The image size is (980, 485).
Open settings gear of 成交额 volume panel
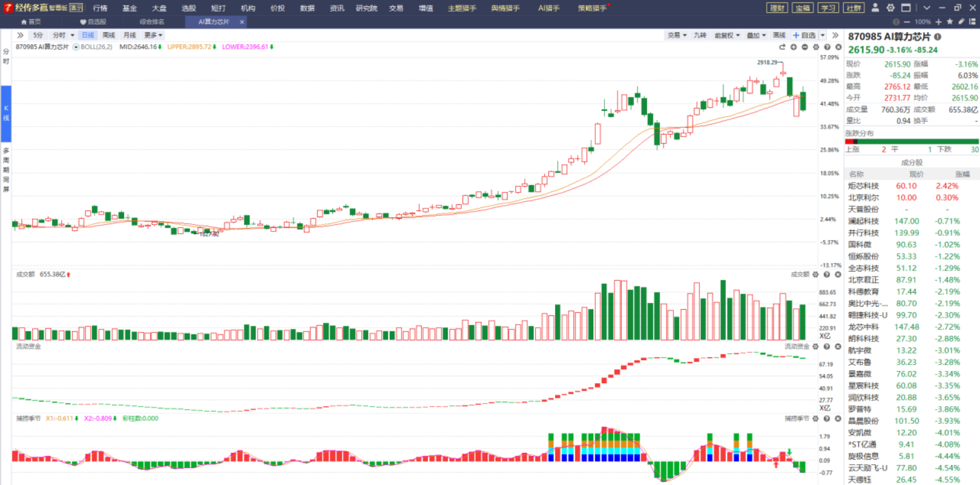[x=815, y=275]
